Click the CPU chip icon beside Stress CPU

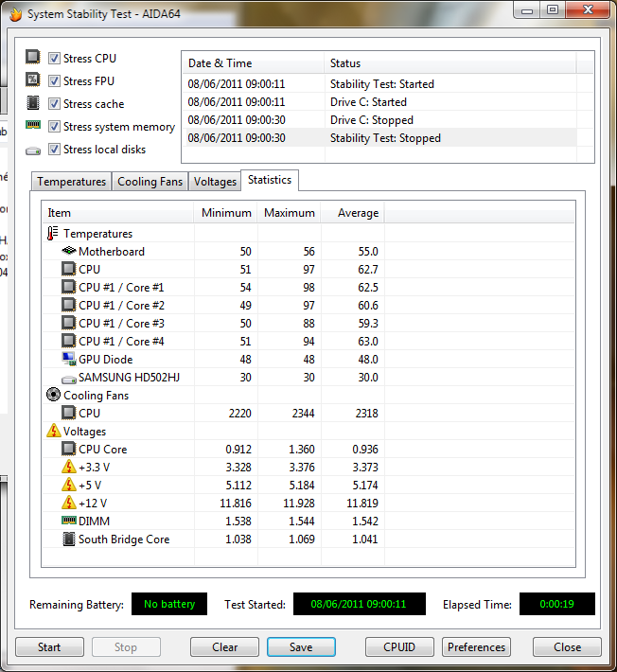click(x=33, y=57)
